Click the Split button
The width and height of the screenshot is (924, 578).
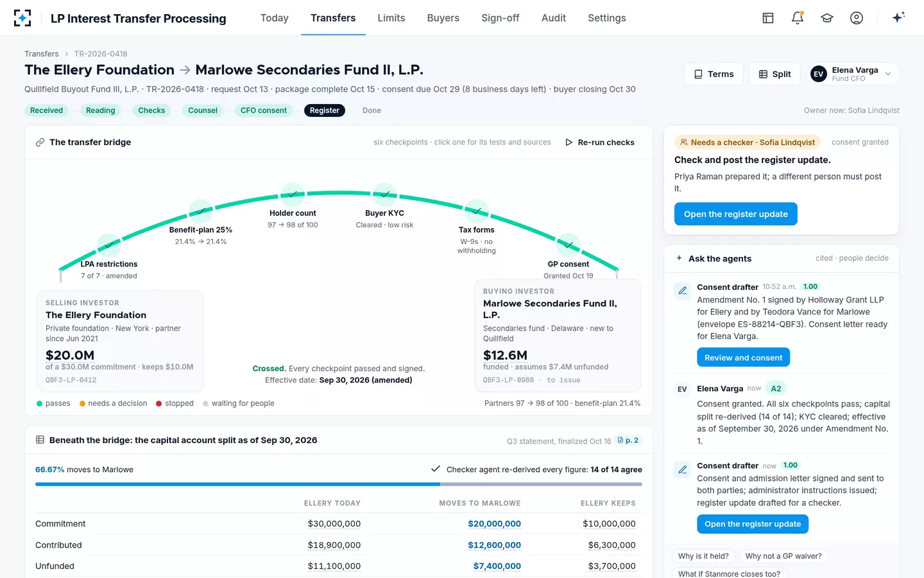pos(774,74)
